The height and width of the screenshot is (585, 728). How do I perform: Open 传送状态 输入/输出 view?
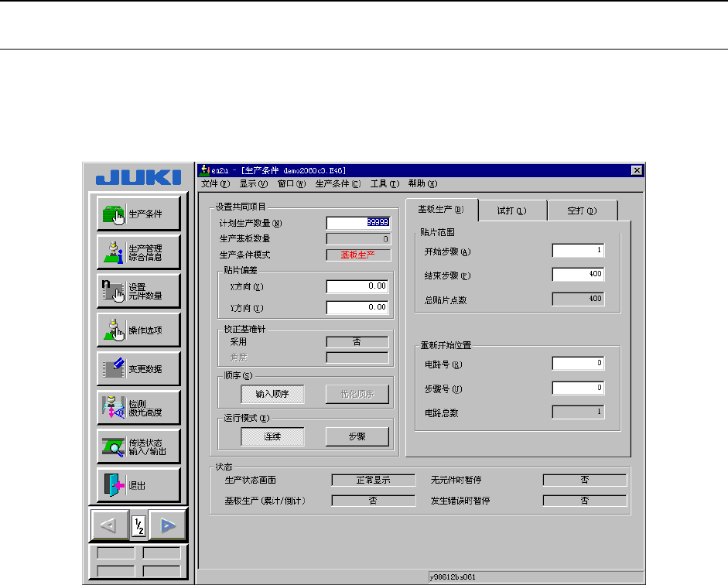tap(138, 446)
